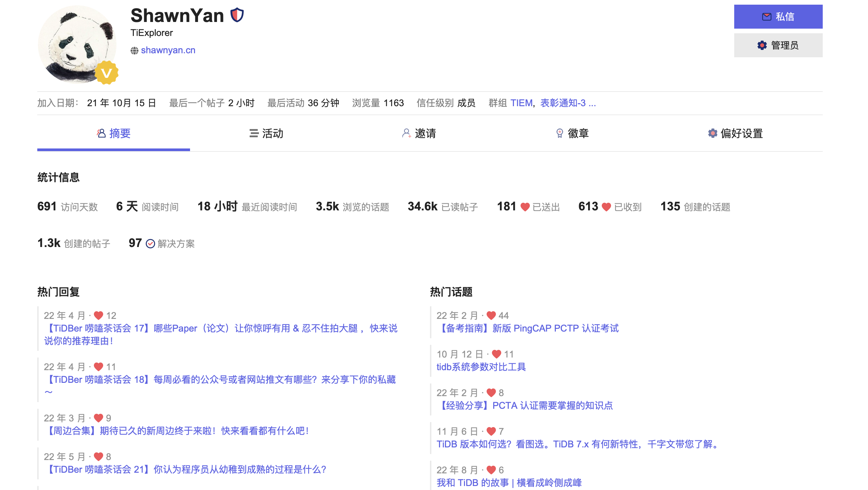The width and height of the screenshot is (868, 490).
Task: Click the list icon on 活动 tab
Action: [x=254, y=133]
